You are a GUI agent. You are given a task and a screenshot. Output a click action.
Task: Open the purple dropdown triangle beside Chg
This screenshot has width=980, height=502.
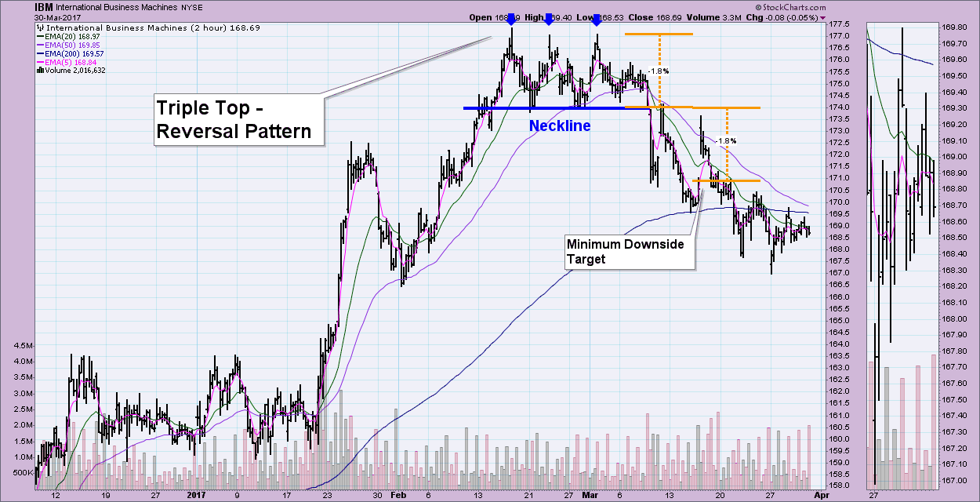tap(823, 17)
